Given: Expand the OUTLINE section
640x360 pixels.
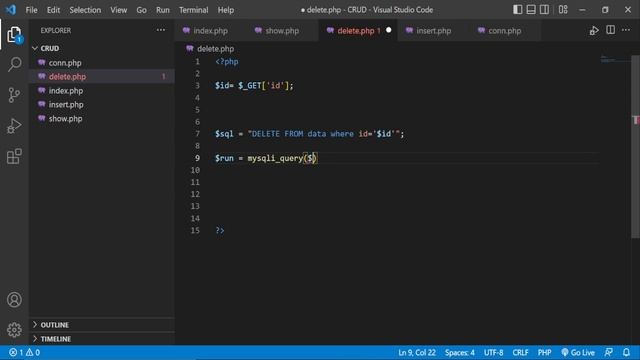Looking at the screenshot, I should (x=54, y=325).
